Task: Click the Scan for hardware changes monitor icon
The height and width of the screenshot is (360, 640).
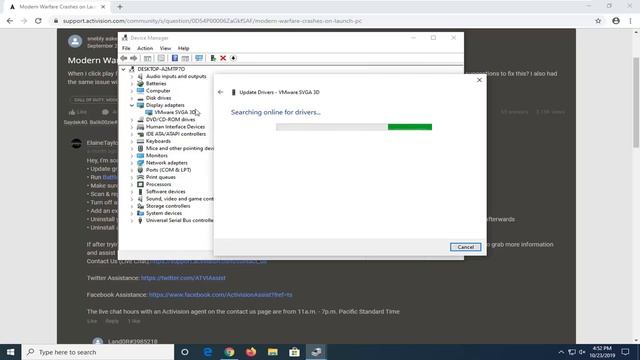Action: 199,58
